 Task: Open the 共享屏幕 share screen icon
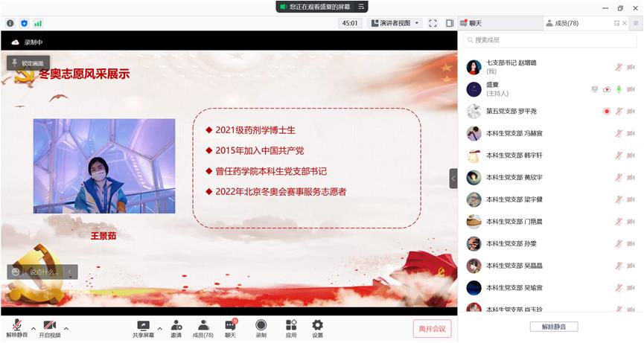(144, 326)
